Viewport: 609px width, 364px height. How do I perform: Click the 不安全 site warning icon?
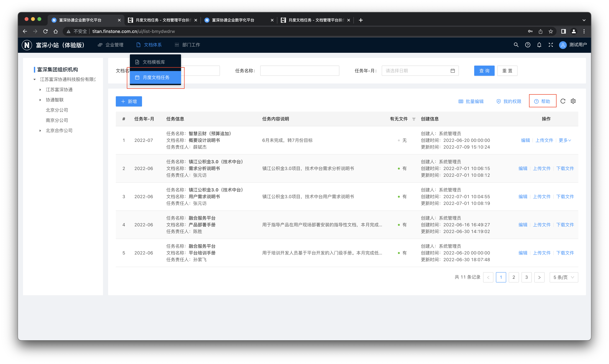pos(68,31)
